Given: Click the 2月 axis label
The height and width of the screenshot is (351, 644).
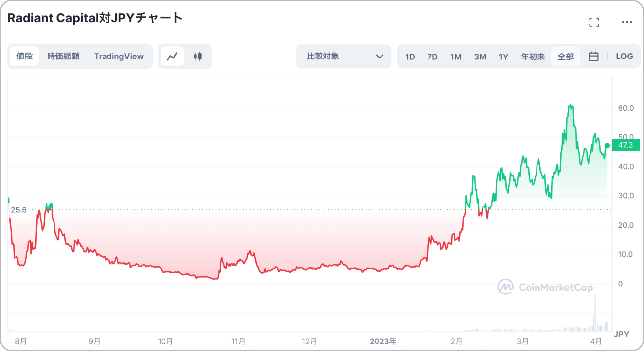Looking at the screenshot, I should [x=457, y=341].
